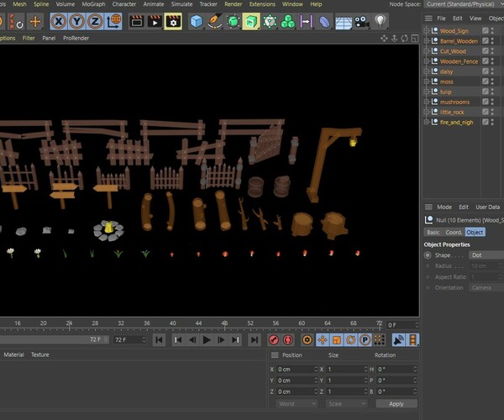Screen dimensions: 504x420
Task: Toggle visibility dots for Wood_Sign
Action: (492, 31)
